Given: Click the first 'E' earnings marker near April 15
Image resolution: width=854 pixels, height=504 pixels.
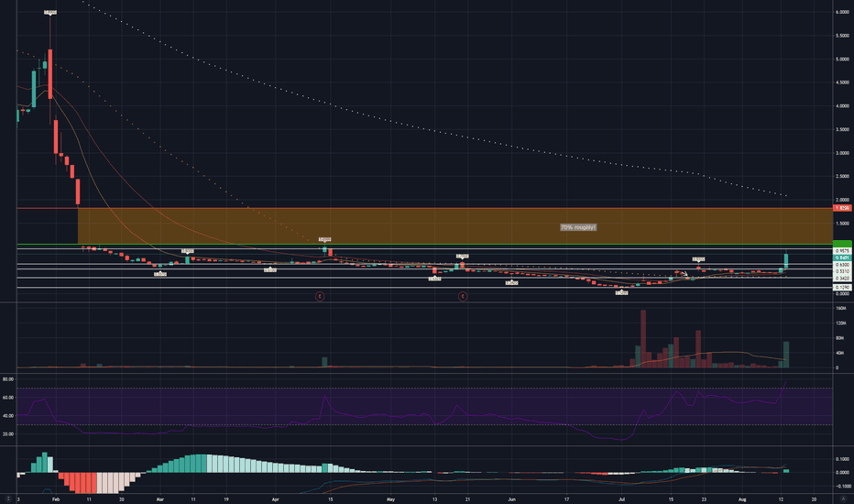Looking at the screenshot, I should click(x=320, y=296).
